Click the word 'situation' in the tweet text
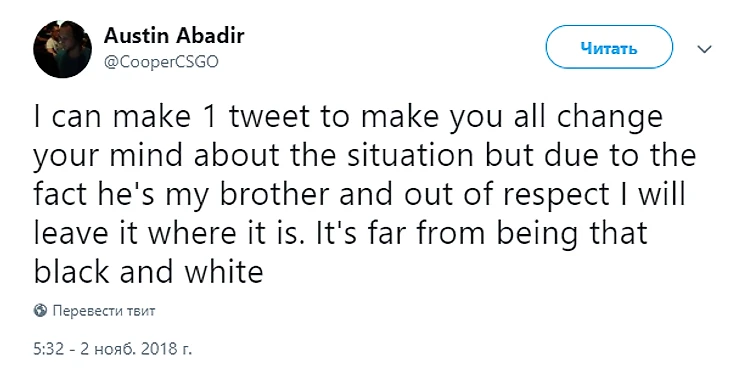 [x=410, y=156]
